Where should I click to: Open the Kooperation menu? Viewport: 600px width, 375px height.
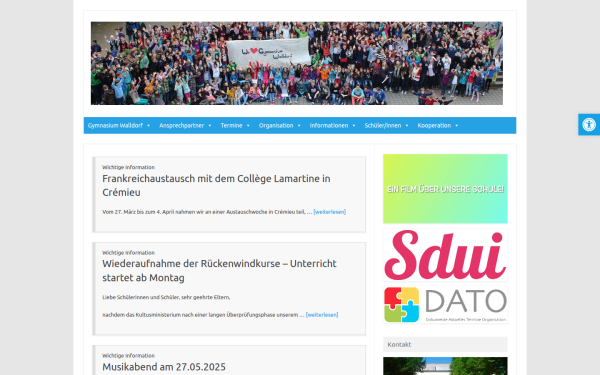[x=434, y=126]
